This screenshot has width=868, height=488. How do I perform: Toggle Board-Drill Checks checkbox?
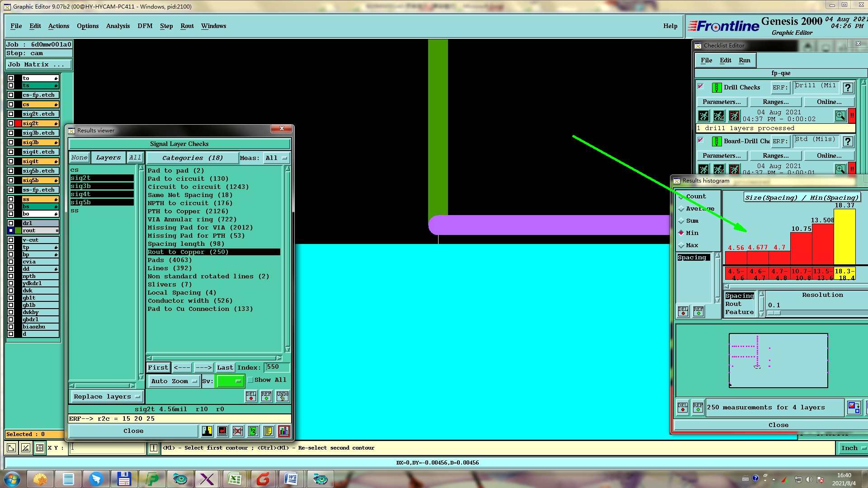(701, 140)
